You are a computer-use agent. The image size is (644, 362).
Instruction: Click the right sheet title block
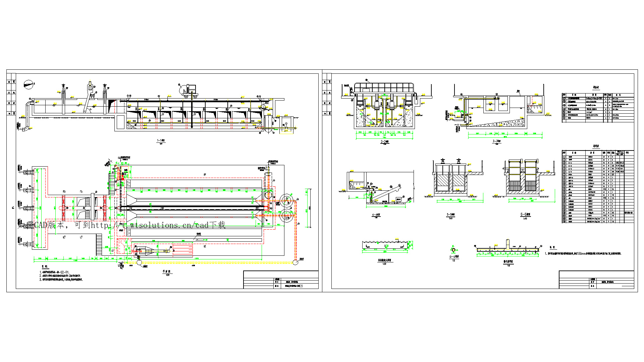pos(596,280)
